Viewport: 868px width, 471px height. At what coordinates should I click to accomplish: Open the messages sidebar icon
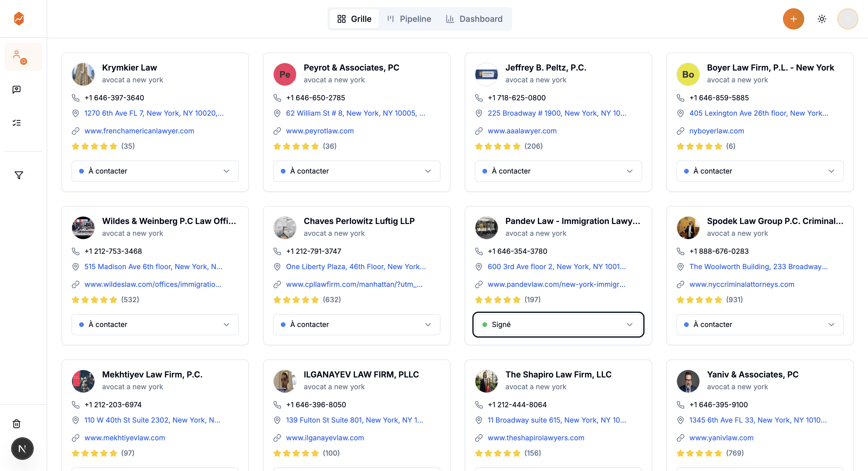coord(17,90)
